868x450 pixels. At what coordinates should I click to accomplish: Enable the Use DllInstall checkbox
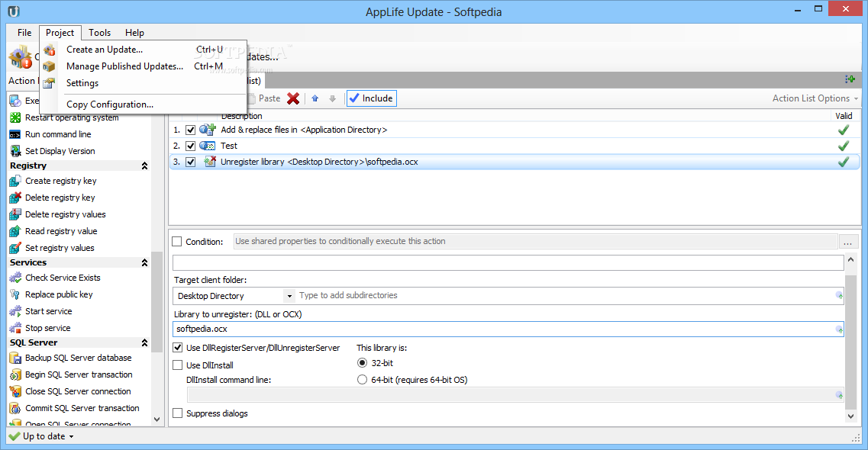[178, 365]
